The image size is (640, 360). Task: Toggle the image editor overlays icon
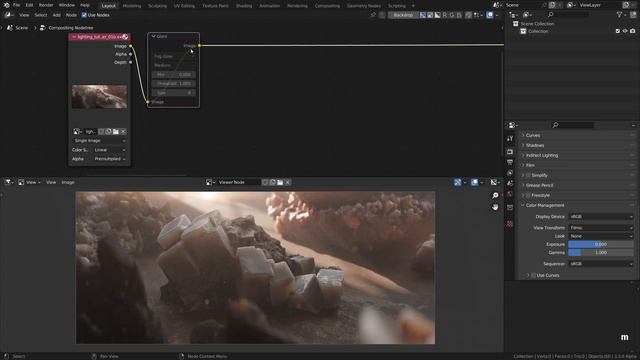474,182
